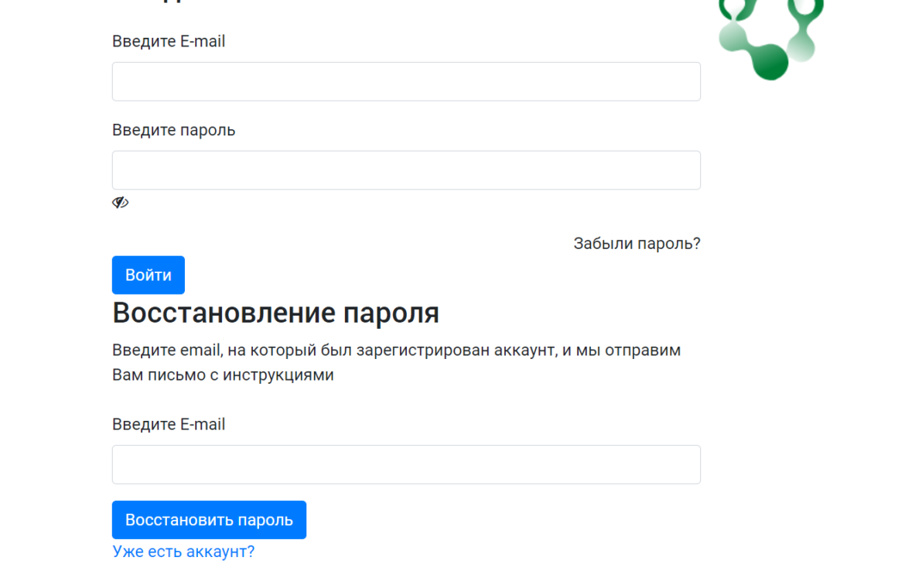905x588 pixels.
Task: Follow the Уже есть аккаунт? link
Action: click(x=183, y=552)
